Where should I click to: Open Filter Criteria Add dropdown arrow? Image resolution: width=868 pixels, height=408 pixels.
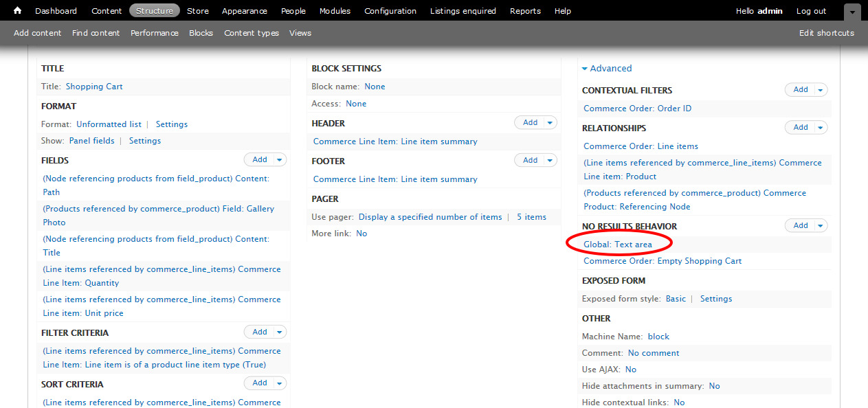279,332
